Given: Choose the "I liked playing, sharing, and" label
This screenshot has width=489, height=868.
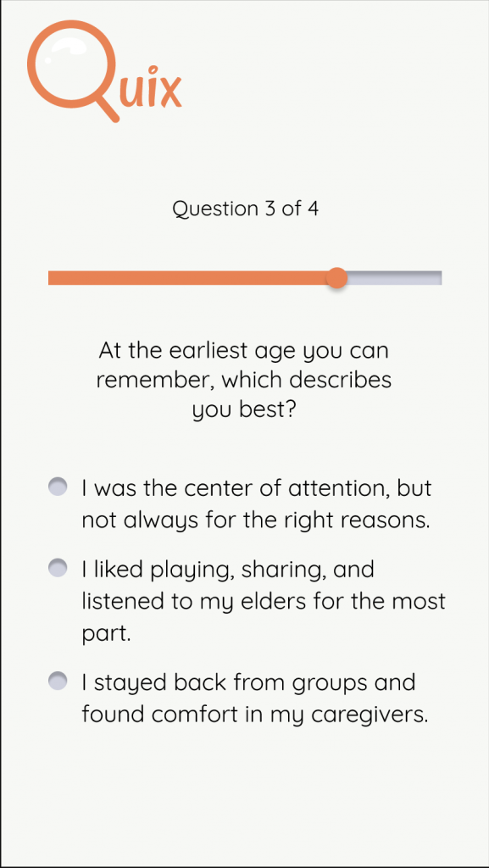Looking at the screenshot, I should pos(228,570).
